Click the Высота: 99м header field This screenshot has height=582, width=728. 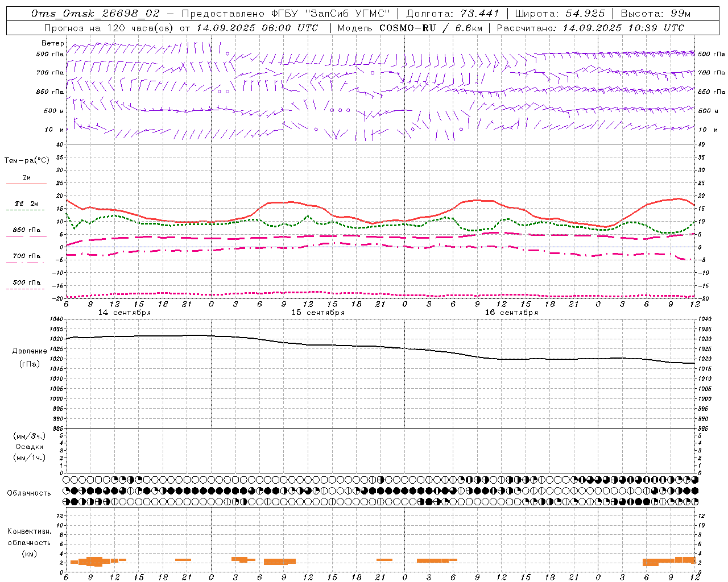click(x=656, y=14)
